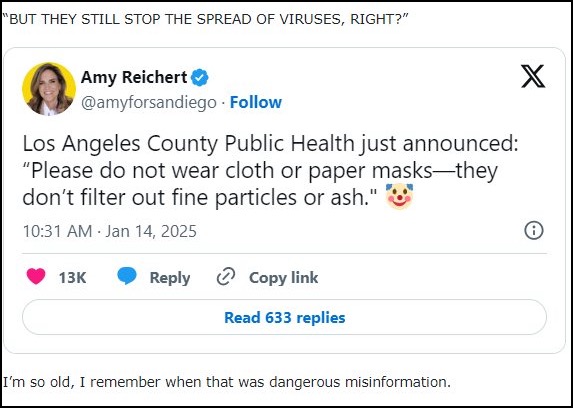Image resolution: width=573 pixels, height=408 pixels.
Task: Click the Amy Reichert display name
Action: 134,78
